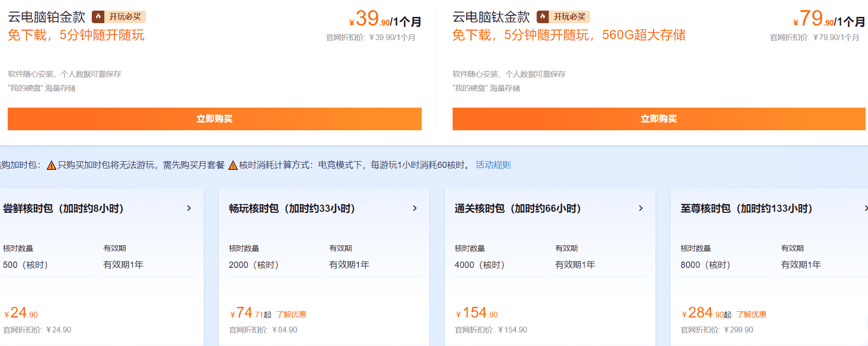
Task: Click the 尝鲜核时包 title text
Action: point(63,208)
